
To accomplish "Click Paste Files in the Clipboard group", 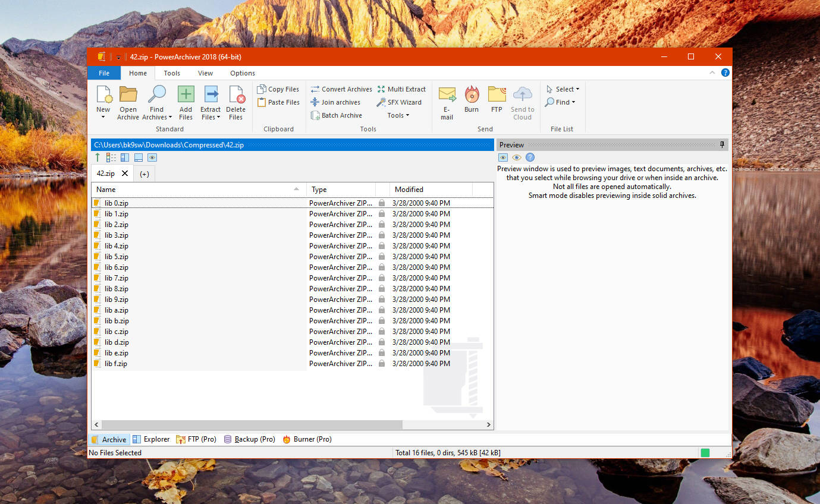I will tap(278, 102).
